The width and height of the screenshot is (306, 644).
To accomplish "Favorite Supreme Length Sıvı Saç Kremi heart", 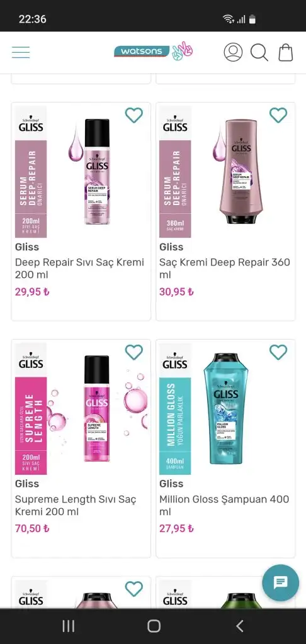I will [x=134, y=352].
